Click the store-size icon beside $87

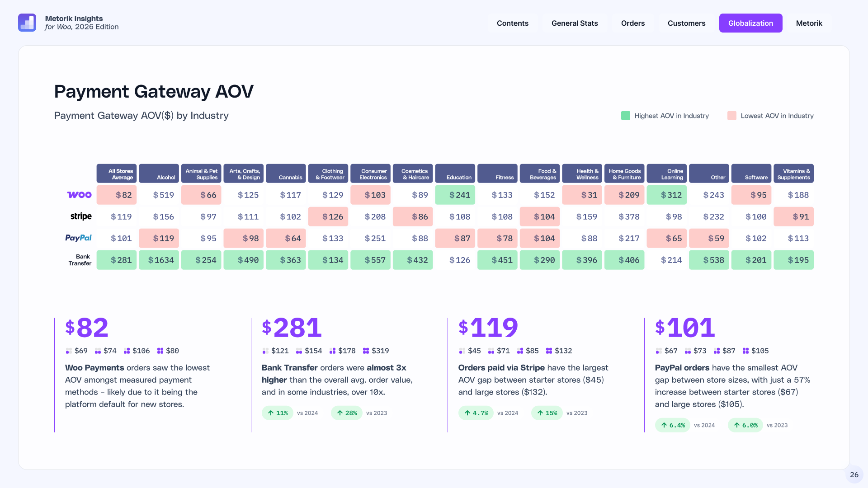click(717, 351)
